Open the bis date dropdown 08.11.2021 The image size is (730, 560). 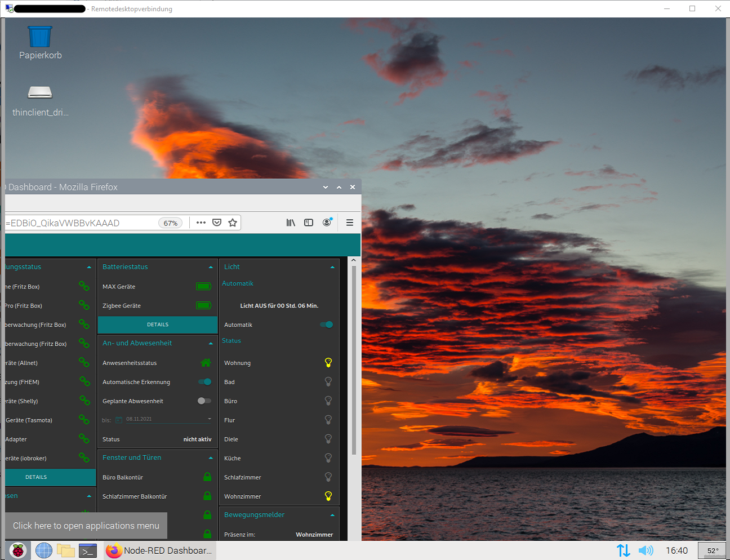click(x=168, y=419)
